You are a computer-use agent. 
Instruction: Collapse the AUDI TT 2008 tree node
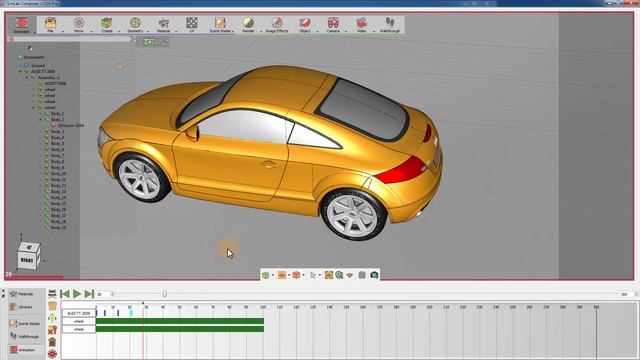[20, 71]
